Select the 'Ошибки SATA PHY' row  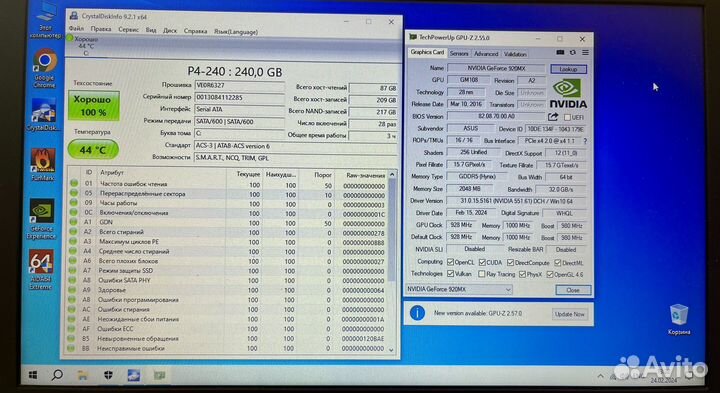point(227,281)
